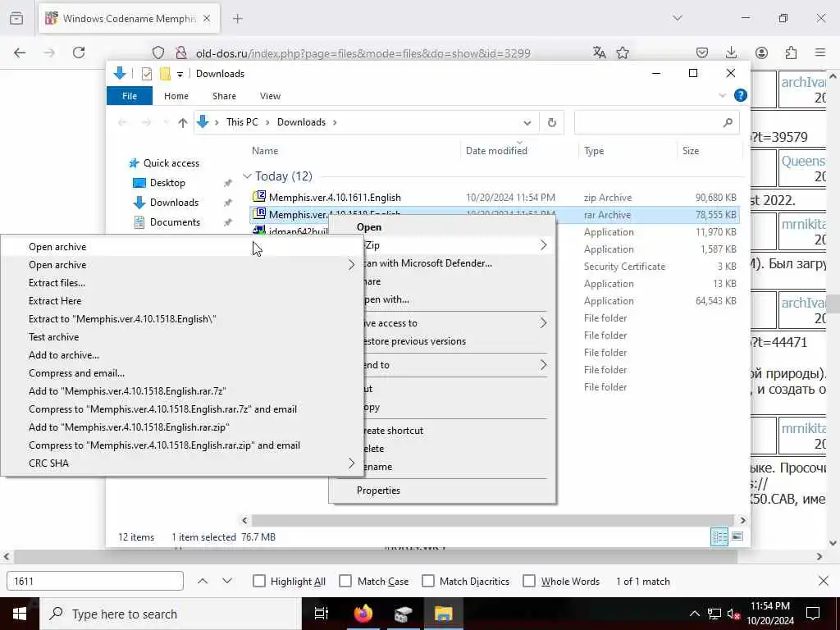This screenshot has height=630, width=840.
Task: Click the shield tracking protection icon
Action: (158, 52)
